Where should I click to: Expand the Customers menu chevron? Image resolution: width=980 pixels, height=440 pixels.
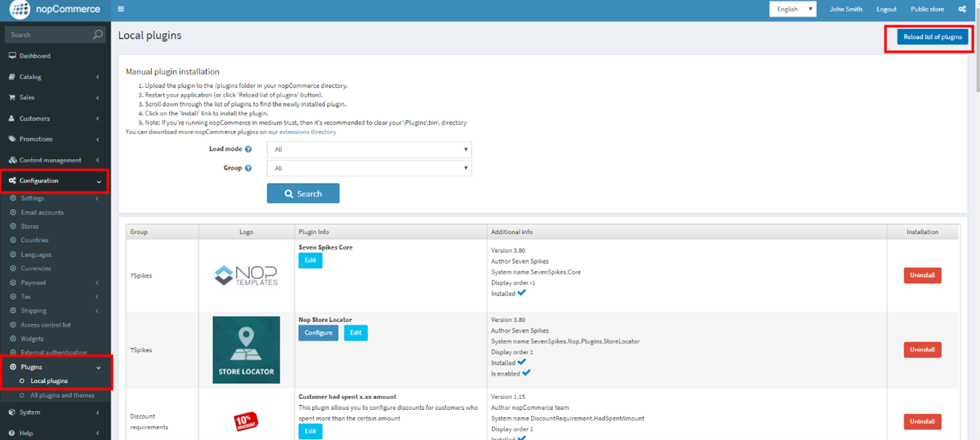(x=98, y=119)
